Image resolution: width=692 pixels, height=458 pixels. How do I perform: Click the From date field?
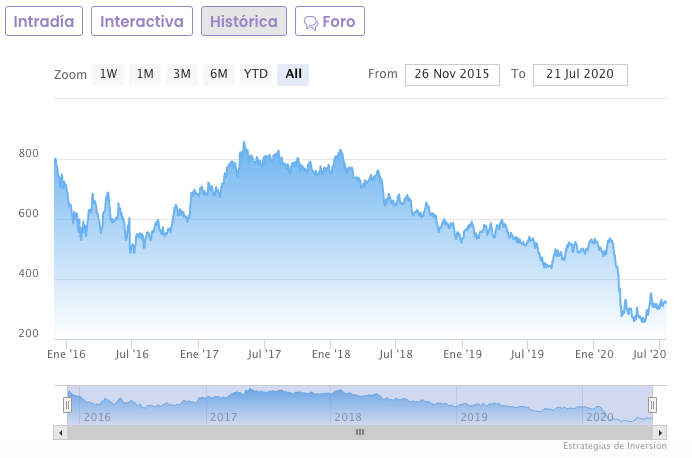pyautogui.click(x=452, y=74)
